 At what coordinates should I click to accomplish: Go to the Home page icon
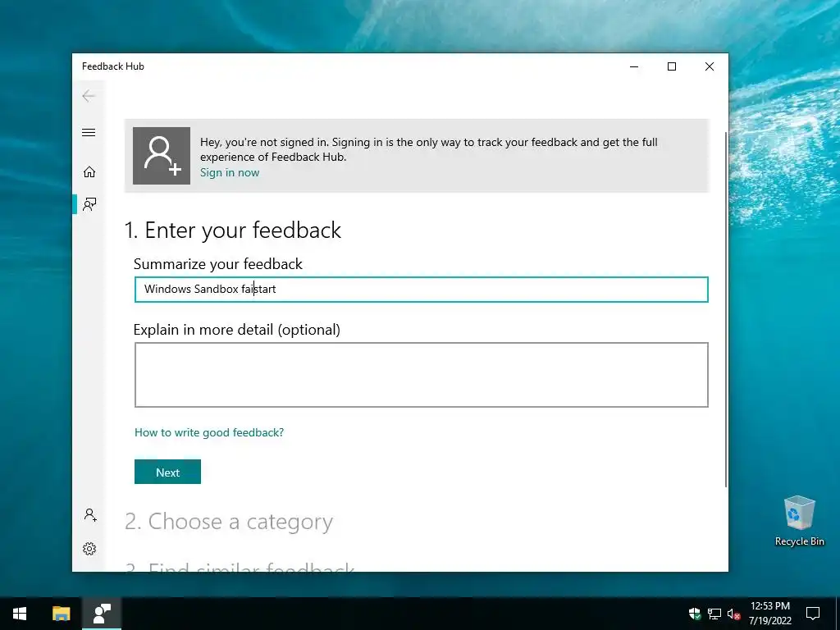89,172
